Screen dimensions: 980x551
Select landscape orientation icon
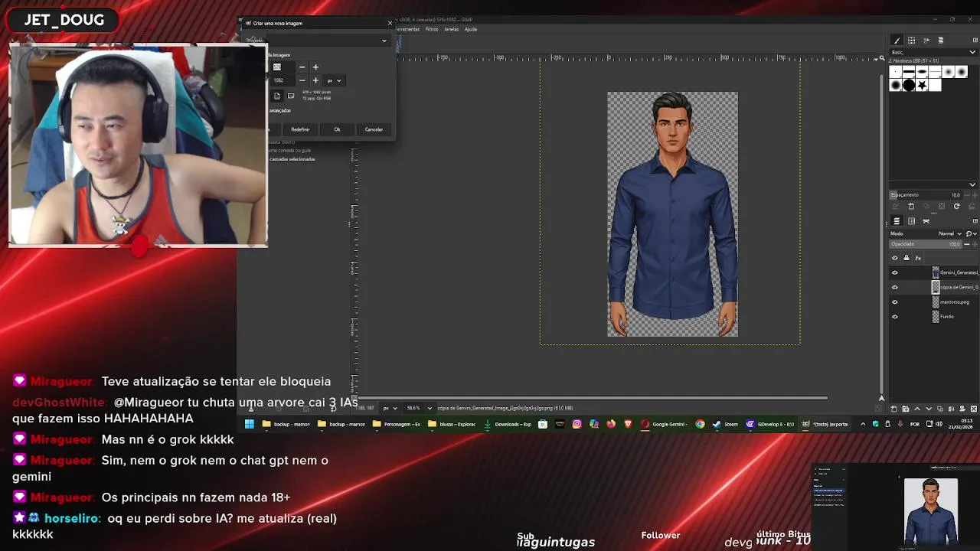point(291,96)
